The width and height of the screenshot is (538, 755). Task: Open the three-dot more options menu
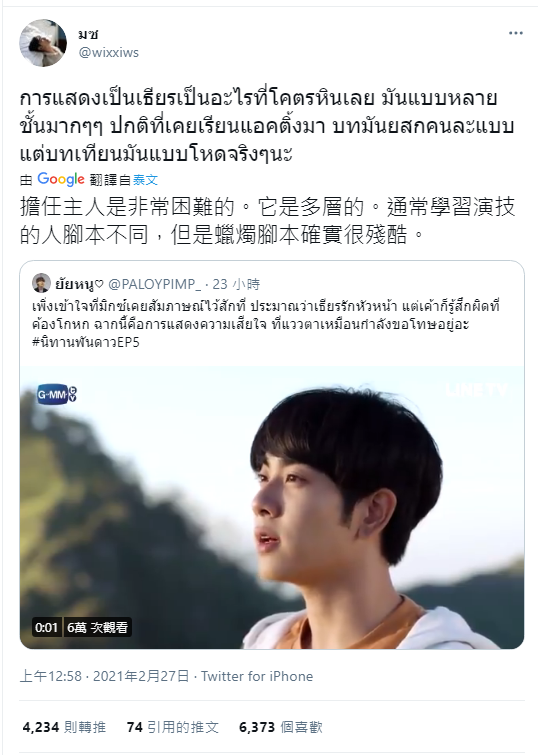[x=515, y=33]
